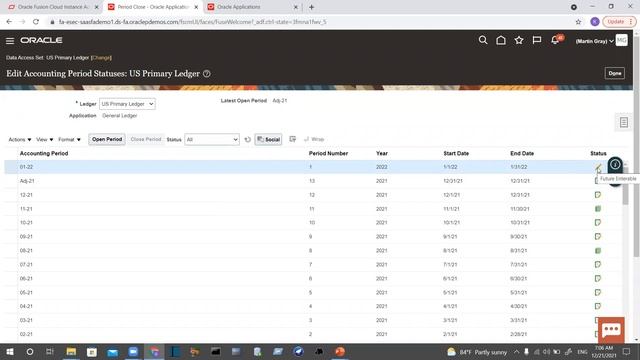Click the status icon for period 07-21
Viewport: 640px width, 360px height.
coord(598,264)
